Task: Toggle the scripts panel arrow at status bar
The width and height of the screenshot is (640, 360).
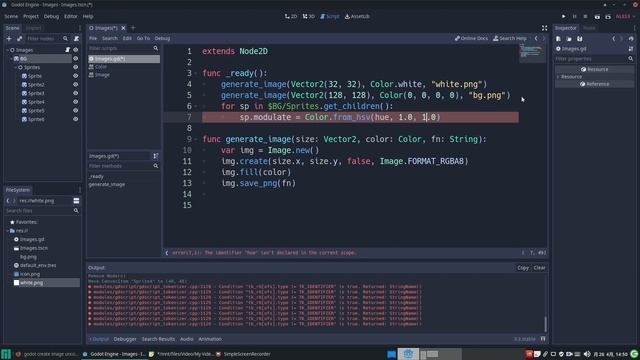Action: pos(167,253)
